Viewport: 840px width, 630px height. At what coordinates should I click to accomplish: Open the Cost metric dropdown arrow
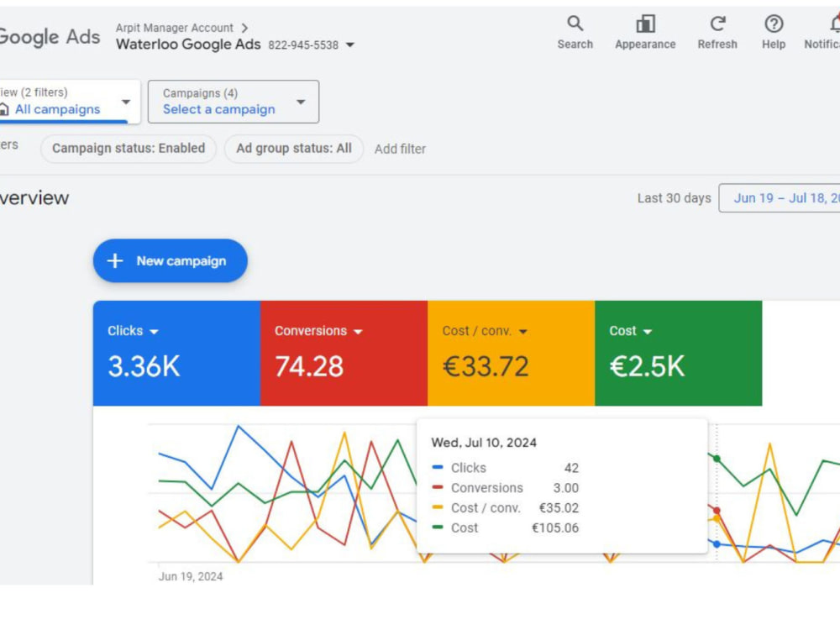(x=647, y=332)
